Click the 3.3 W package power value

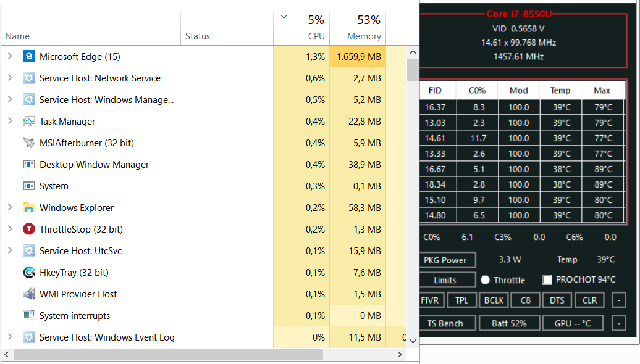click(510, 260)
